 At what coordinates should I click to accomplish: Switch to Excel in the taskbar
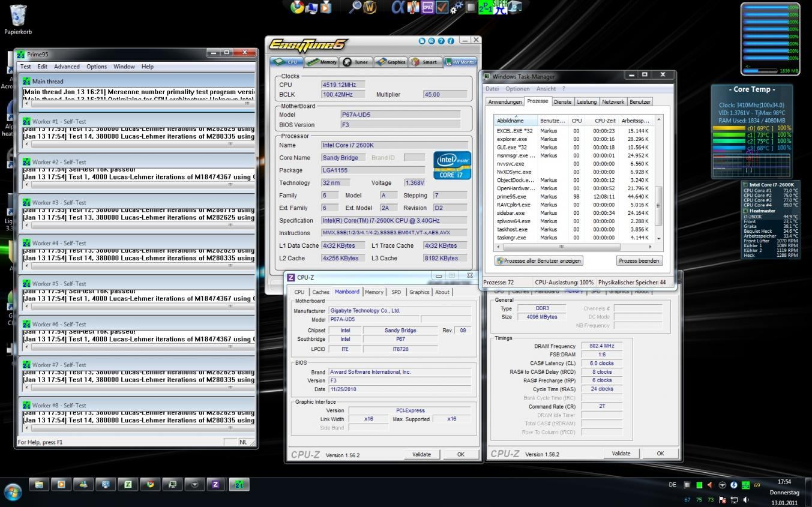(x=128, y=484)
